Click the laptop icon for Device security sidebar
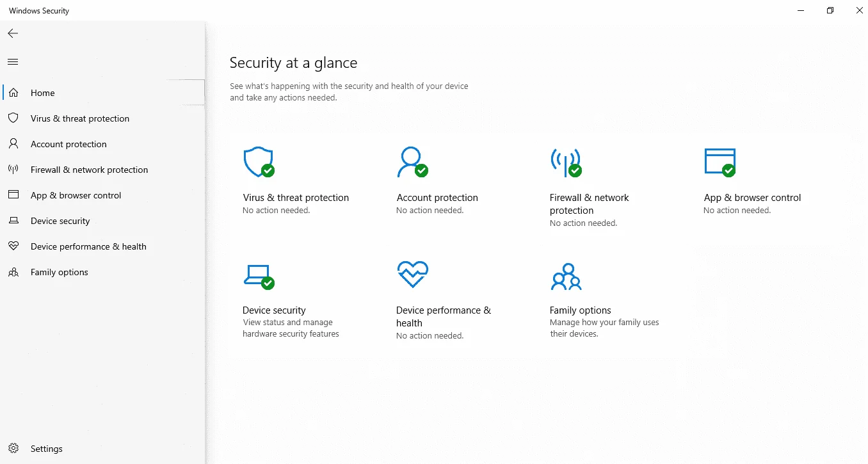 pos(13,221)
